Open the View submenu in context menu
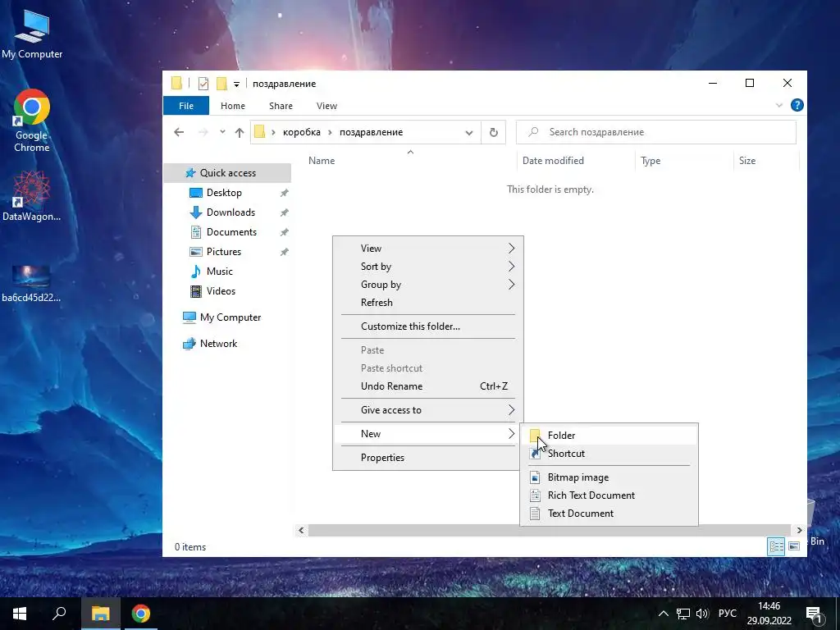This screenshot has height=630, width=840. pyautogui.click(x=427, y=249)
